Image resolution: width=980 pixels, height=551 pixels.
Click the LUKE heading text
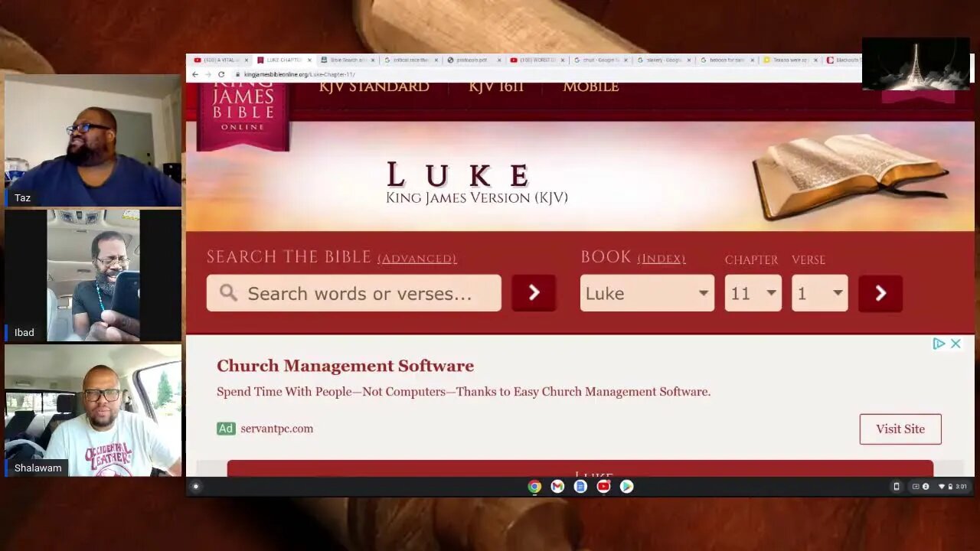pos(458,174)
